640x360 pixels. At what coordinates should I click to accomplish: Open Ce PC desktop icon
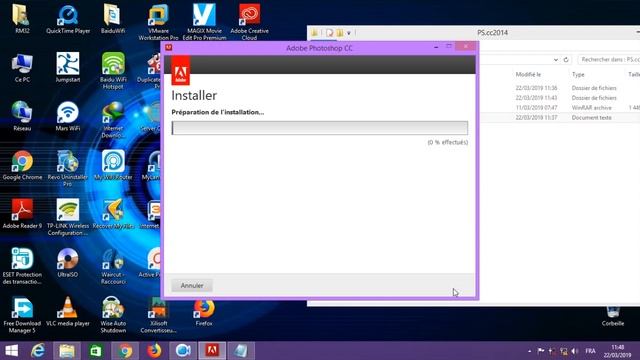[22, 68]
